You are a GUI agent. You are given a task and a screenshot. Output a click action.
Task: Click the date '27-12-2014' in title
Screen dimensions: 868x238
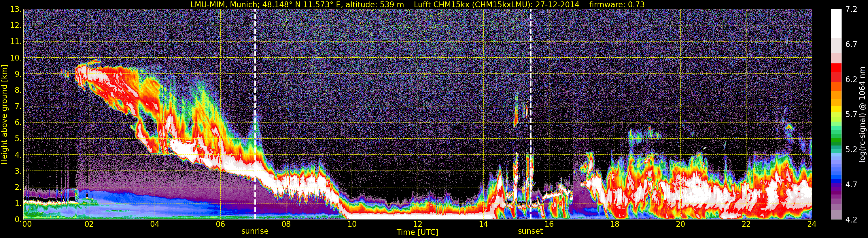click(557, 4)
